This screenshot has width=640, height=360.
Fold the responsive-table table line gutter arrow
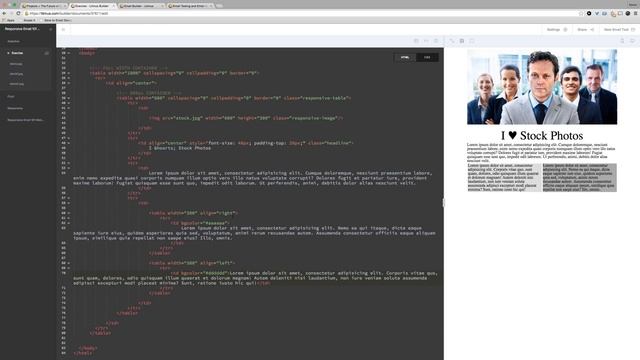(x=69, y=98)
